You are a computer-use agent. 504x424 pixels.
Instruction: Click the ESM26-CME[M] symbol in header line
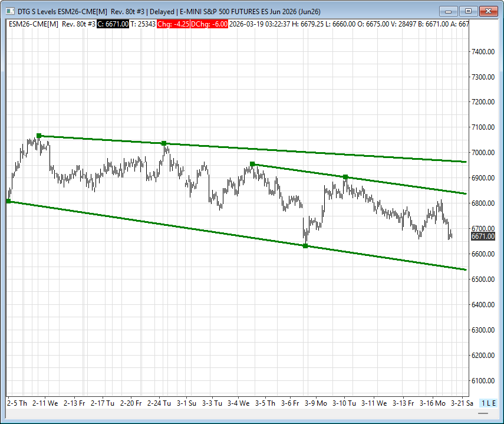pyautogui.click(x=33, y=24)
